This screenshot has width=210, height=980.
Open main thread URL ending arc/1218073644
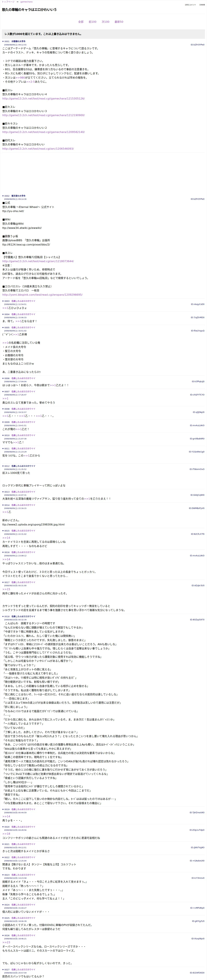point(38,261)
